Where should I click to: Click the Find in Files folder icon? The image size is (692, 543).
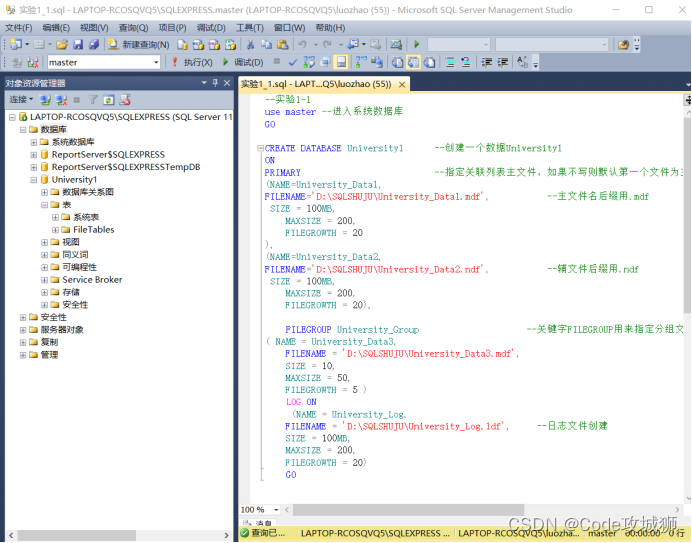click(623, 45)
